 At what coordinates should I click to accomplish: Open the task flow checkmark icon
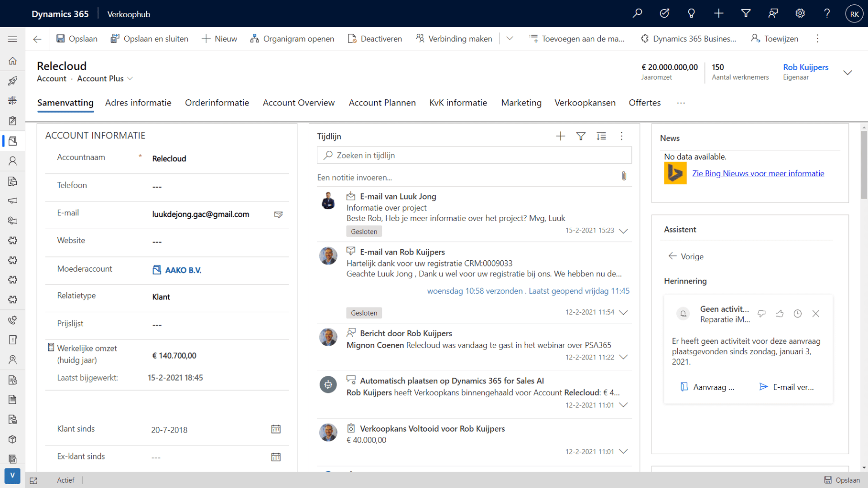[x=664, y=13]
